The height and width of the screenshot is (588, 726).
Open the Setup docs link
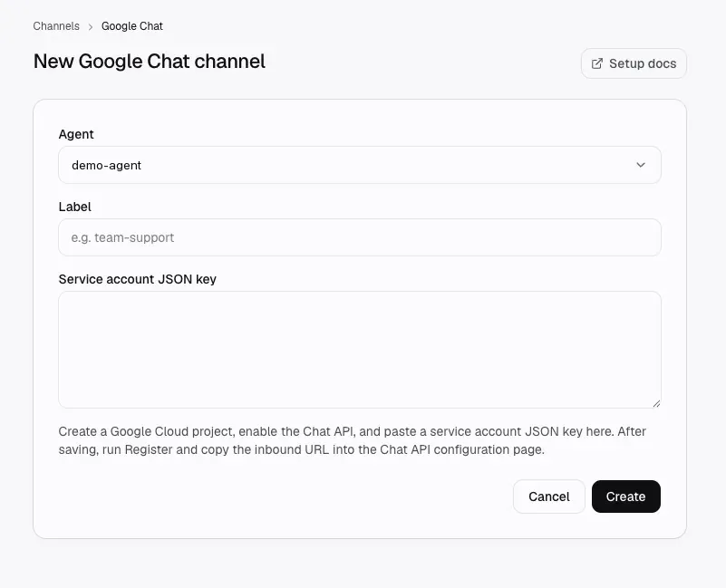click(634, 63)
